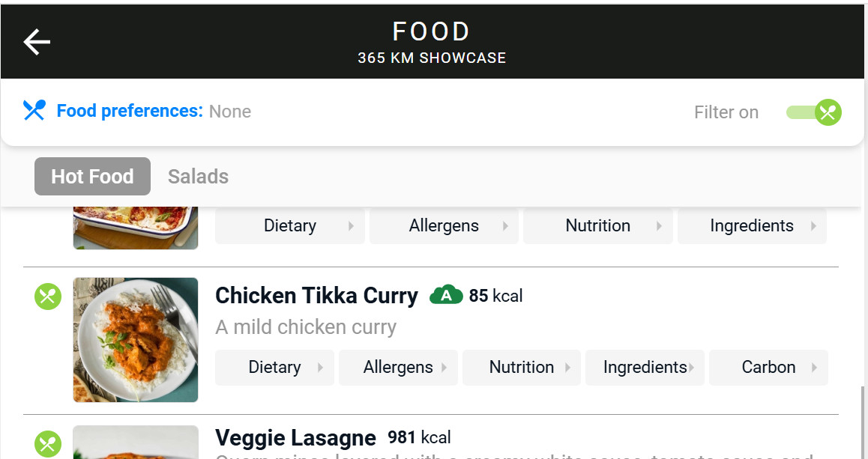The image size is (868, 459).
Task: Expand Carbon details for Chicken Tikka Curry
Action: (768, 367)
